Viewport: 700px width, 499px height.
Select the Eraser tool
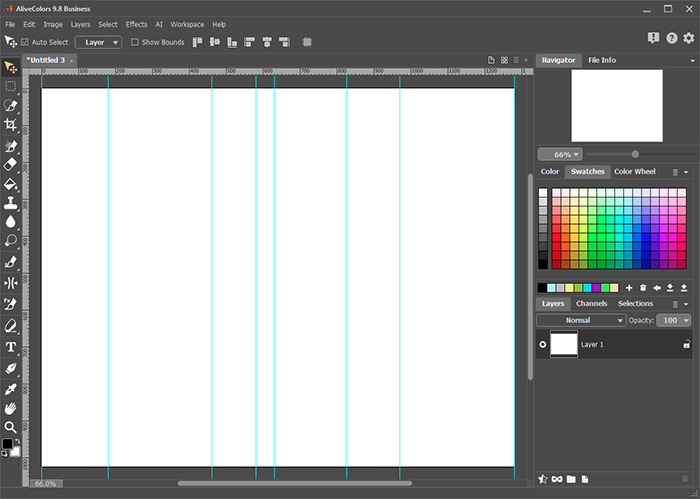(10, 164)
